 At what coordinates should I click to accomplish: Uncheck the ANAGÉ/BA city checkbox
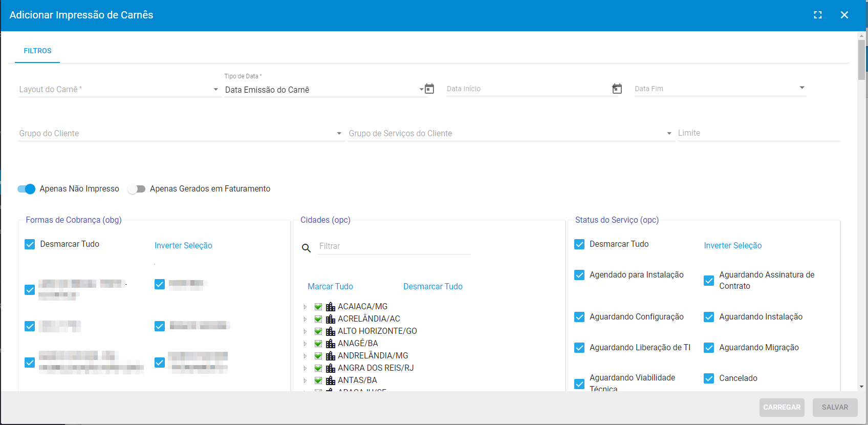318,344
